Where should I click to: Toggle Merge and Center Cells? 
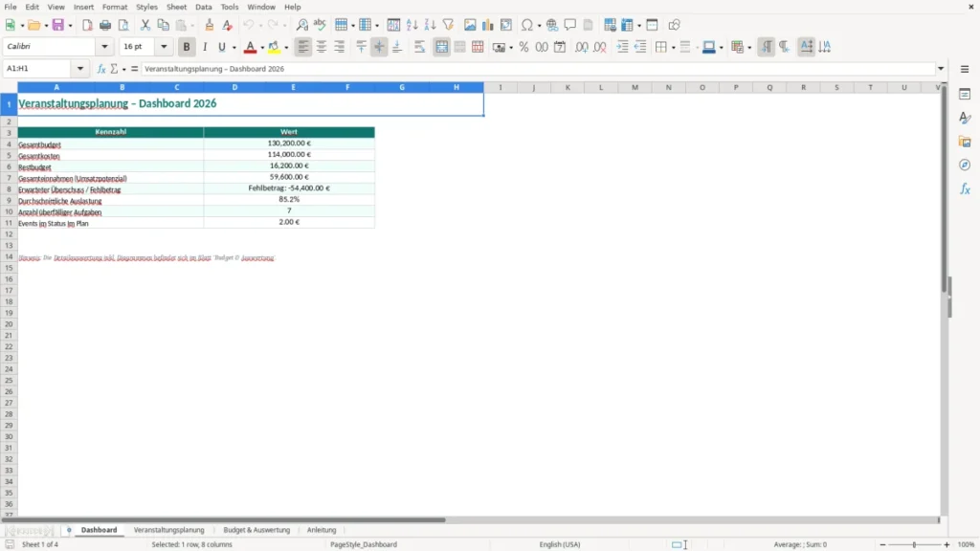tap(441, 47)
